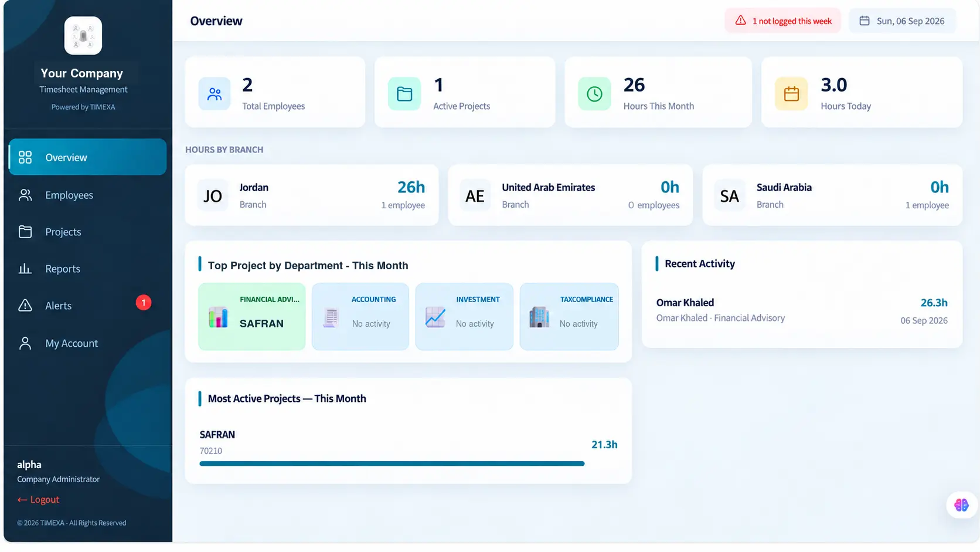The image size is (980, 552).
Task: Click the company logo in sidebar
Action: click(x=83, y=36)
